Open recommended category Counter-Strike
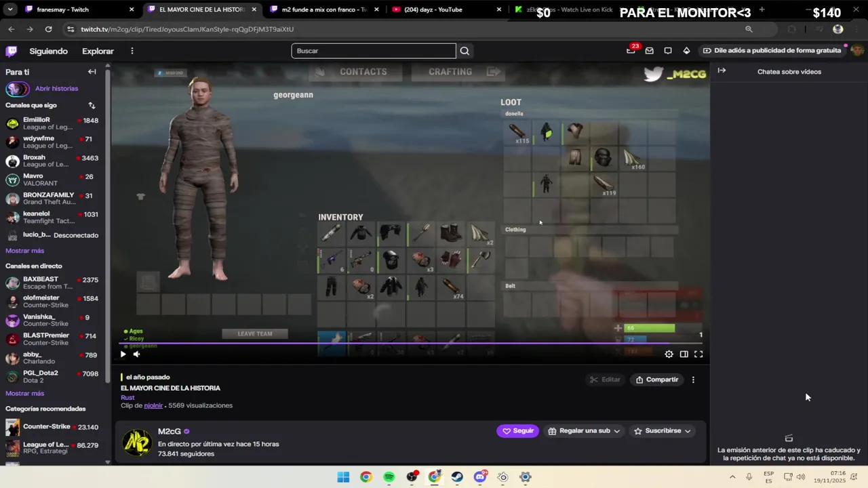 coord(52,427)
